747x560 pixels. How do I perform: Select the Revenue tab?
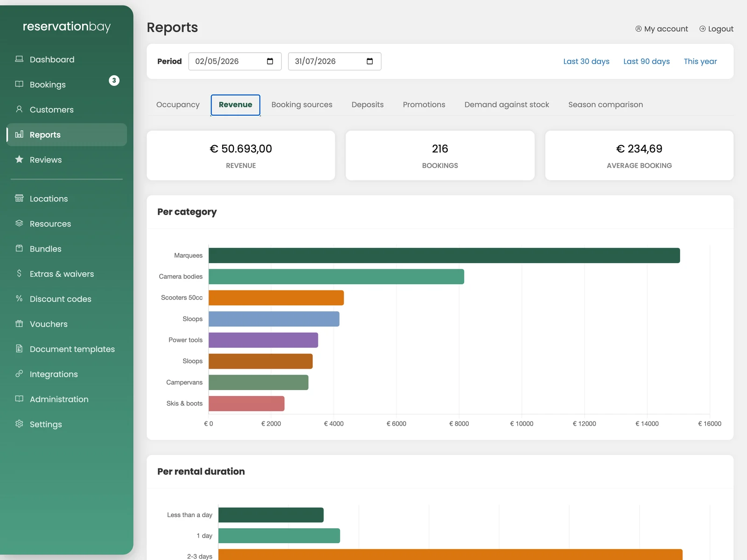click(x=235, y=105)
